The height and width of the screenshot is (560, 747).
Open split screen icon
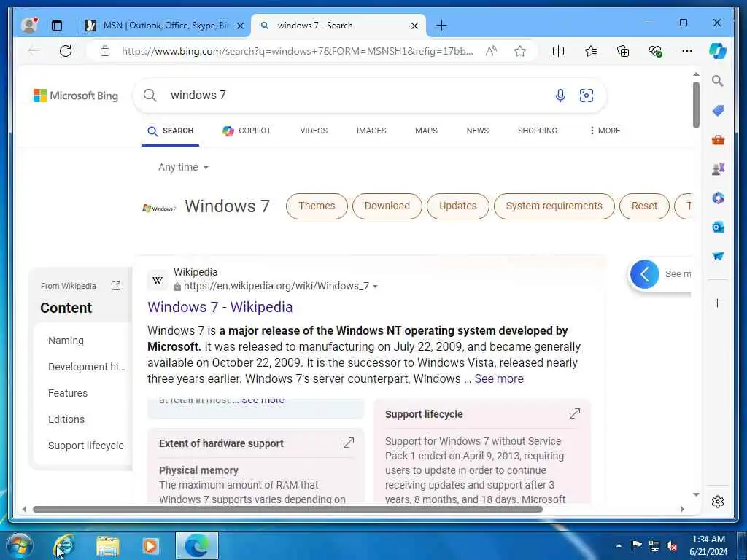(558, 51)
